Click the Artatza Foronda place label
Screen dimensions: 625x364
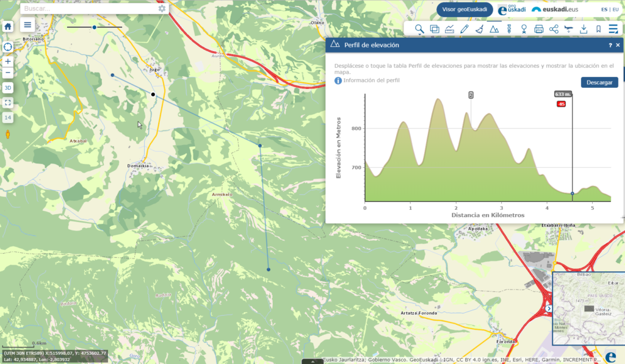[x=419, y=313]
